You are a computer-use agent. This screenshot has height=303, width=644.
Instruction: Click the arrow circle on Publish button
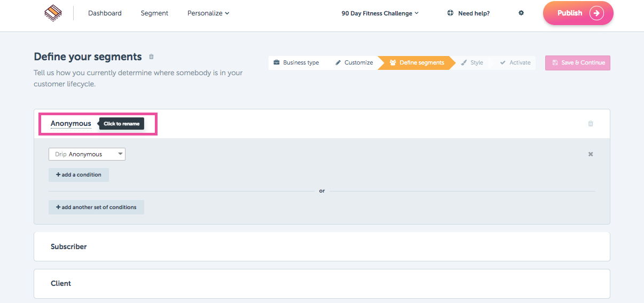[x=596, y=13]
